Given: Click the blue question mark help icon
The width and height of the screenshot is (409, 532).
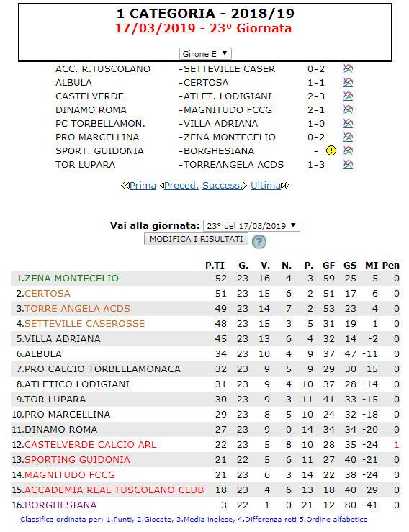Looking at the screenshot, I should pyautogui.click(x=259, y=242).
